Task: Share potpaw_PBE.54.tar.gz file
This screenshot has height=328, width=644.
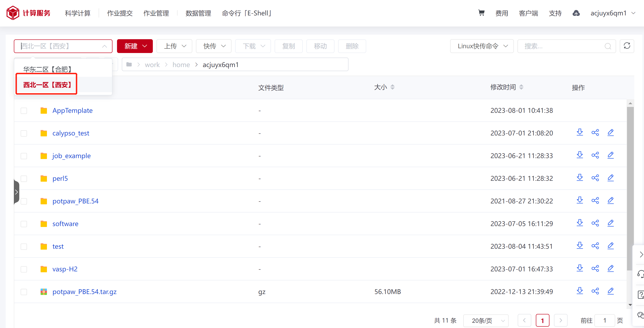Action: point(595,291)
